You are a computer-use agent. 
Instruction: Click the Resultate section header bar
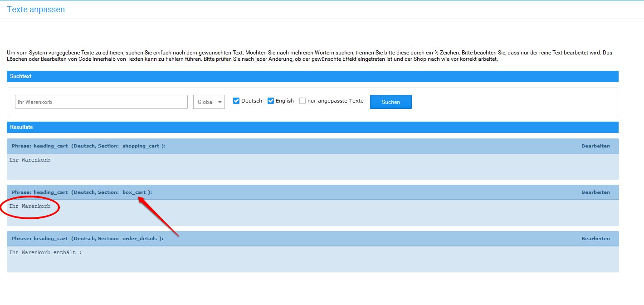tap(312, 127)
